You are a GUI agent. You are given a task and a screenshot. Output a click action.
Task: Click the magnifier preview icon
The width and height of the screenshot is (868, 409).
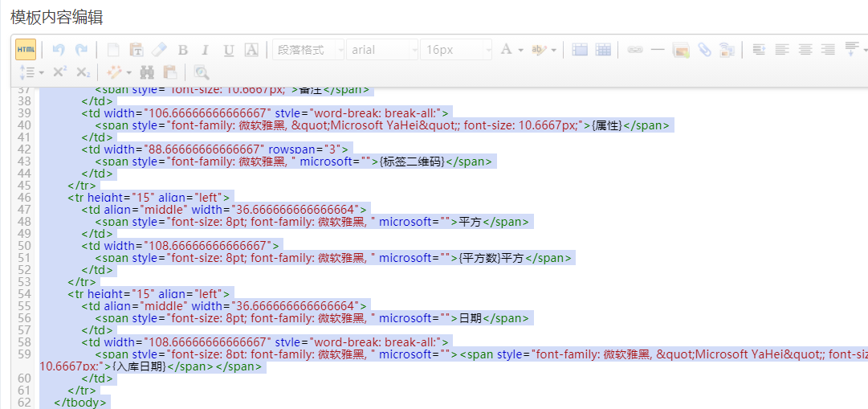pyautogui.click(x=201, y=72)
